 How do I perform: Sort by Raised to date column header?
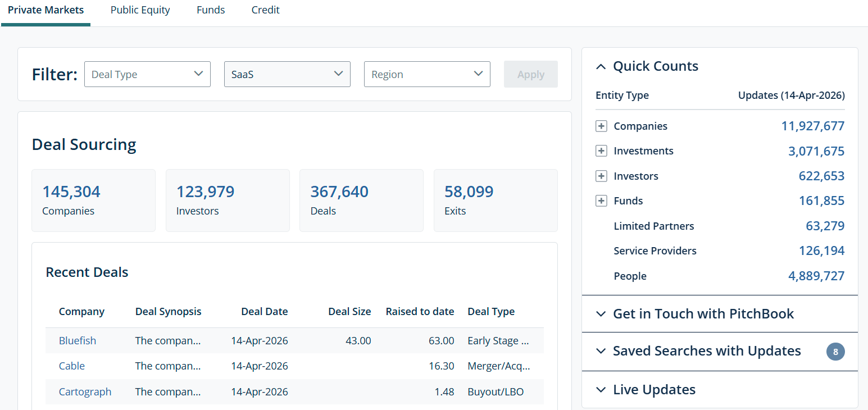point(420,311)
